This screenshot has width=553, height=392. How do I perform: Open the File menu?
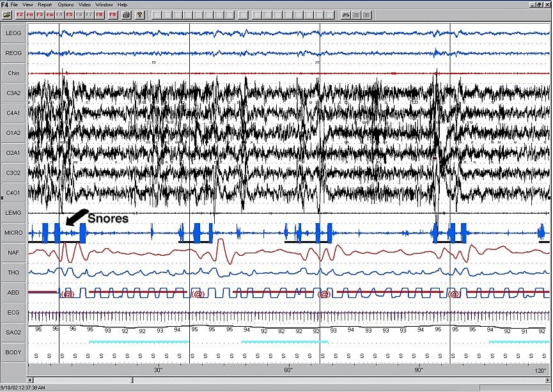(x=14, y=4)
